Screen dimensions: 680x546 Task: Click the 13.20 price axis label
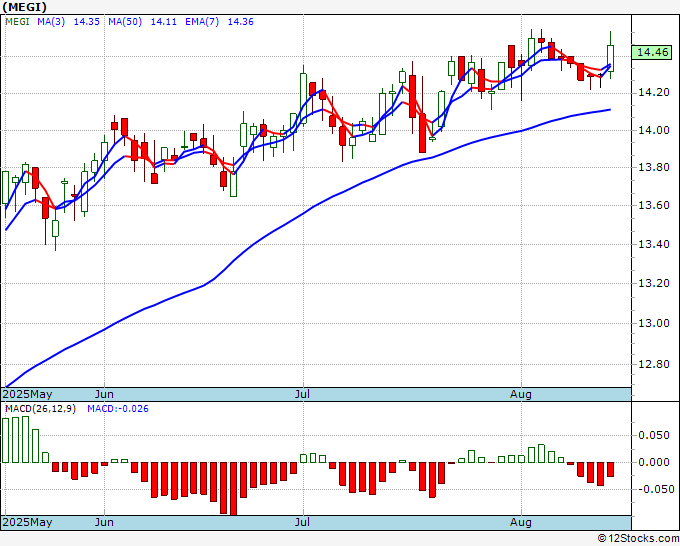click(x=654, y=283)
